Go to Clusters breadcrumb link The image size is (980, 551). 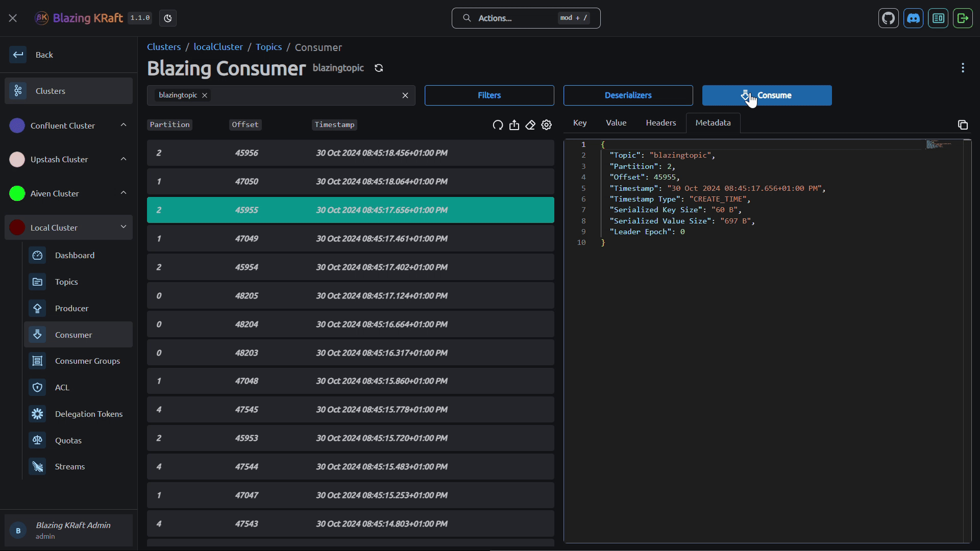point(164,47)
